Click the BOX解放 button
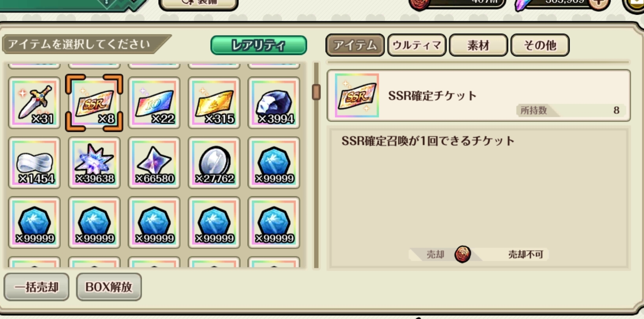644x319 pixels. pyautogui.click(x=109, y=287)
